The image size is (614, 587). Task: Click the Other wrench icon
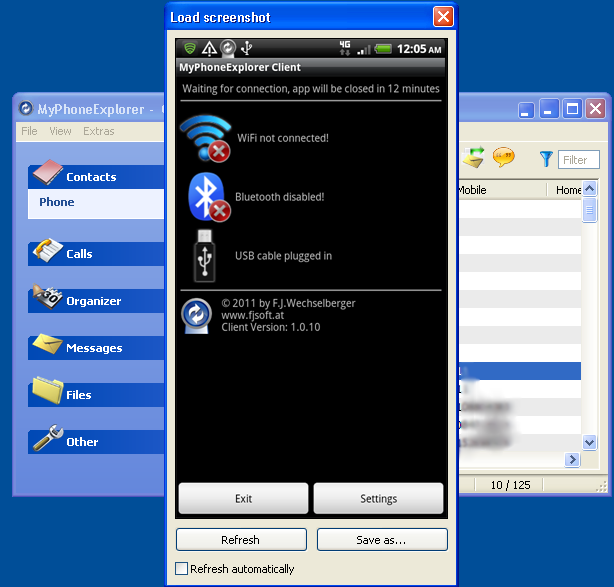[47, 439]
